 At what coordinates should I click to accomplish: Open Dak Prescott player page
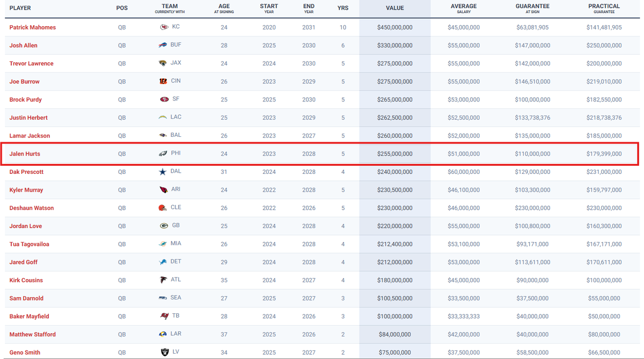pos(26,172)
